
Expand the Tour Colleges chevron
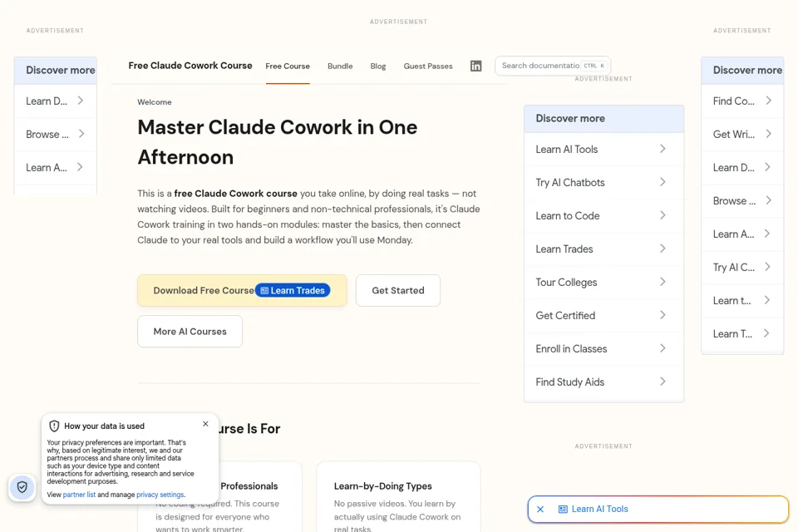663,282
